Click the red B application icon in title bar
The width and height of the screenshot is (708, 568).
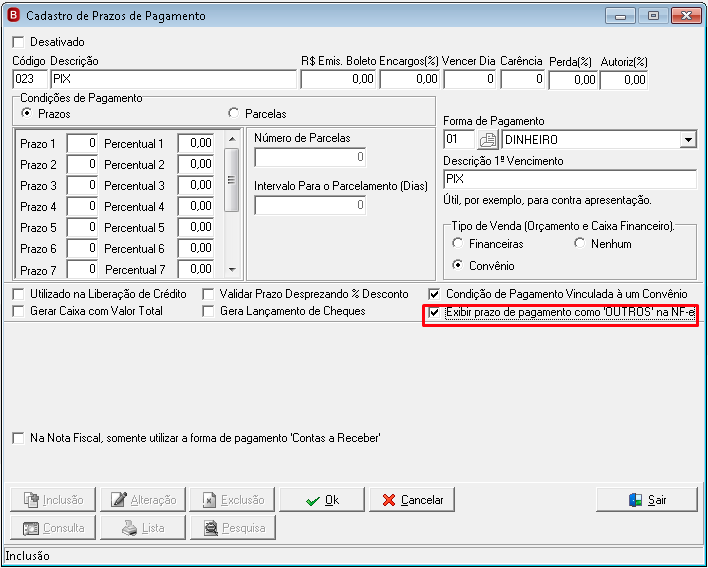[14, 15]
